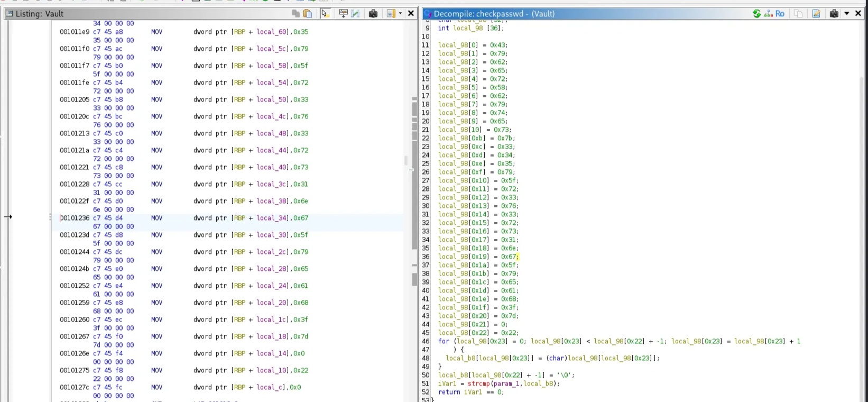Toggle mouse hover popups in Listing
Image resolution: width=868 pixels, height=402 pixels.
pyautogui.click(x=325, y=14)
